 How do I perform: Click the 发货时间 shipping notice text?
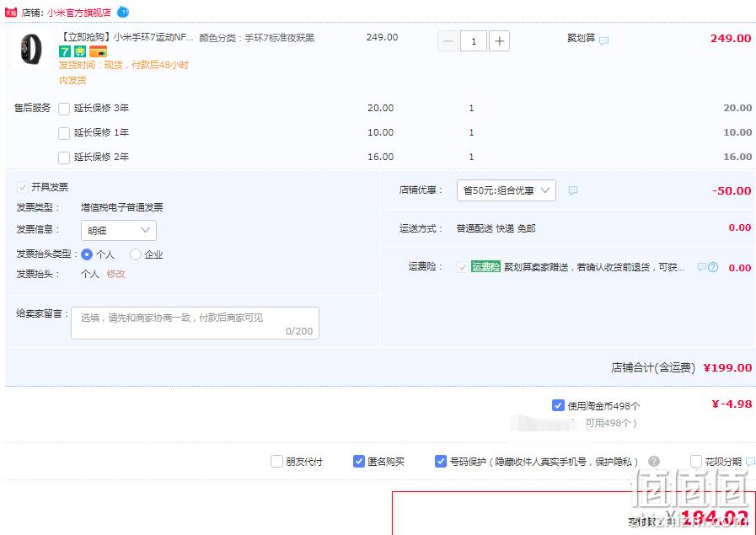click(123, 72)
